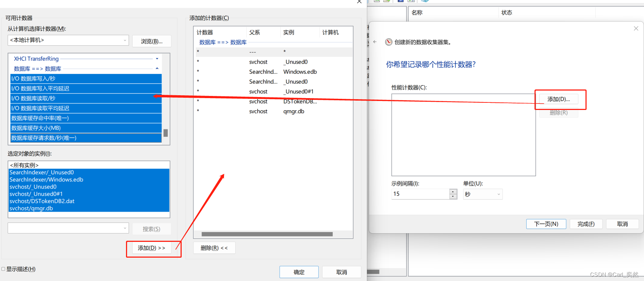Select the 数据库缓存命中率(唯一) counter

[86, 118]
